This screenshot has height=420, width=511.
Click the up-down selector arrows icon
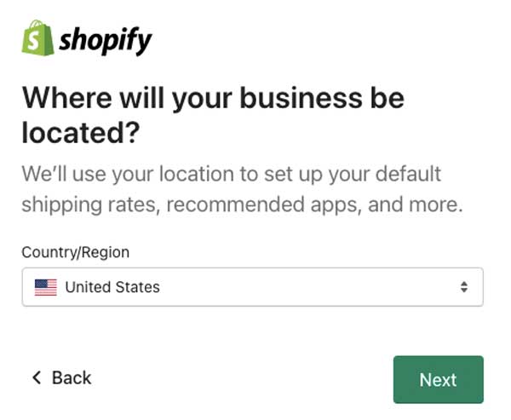coord(464,287)
